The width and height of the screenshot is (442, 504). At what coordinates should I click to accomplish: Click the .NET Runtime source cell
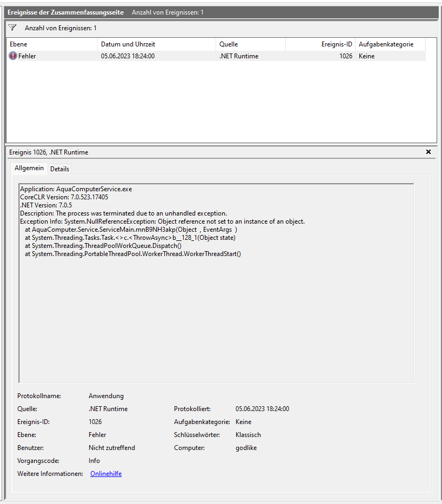pyautogui.click(x=239, y=56)
